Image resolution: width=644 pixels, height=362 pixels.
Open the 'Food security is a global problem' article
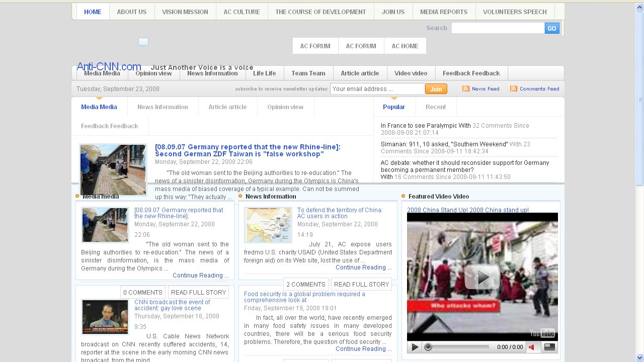coord(304,297)
